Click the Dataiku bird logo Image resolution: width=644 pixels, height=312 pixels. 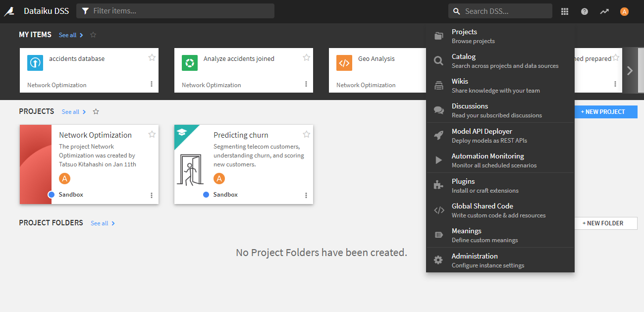pyautogui.click(x=9, y=11)
